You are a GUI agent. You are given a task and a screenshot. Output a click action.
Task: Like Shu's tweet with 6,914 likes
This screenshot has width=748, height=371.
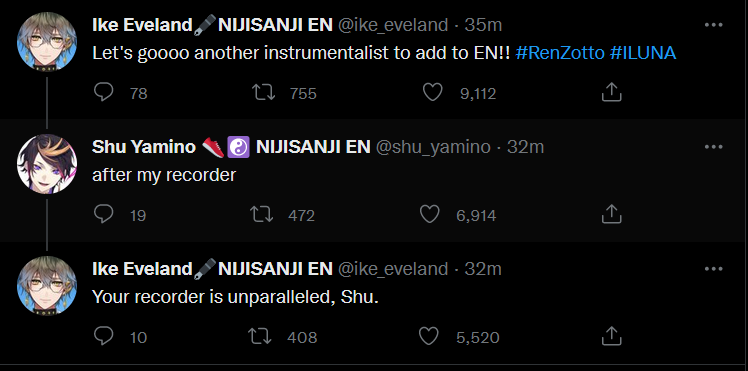pos(429,214)
